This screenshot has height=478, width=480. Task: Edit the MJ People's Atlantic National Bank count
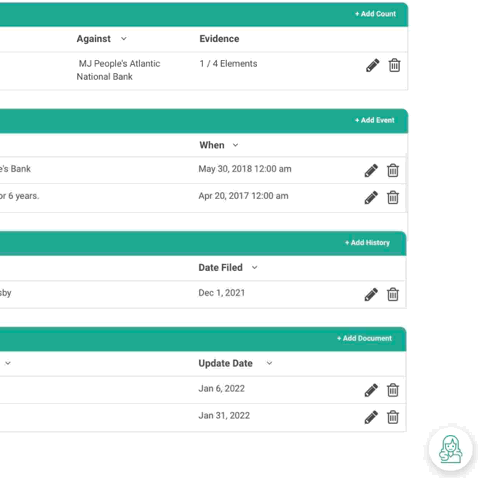coord(372,65)
